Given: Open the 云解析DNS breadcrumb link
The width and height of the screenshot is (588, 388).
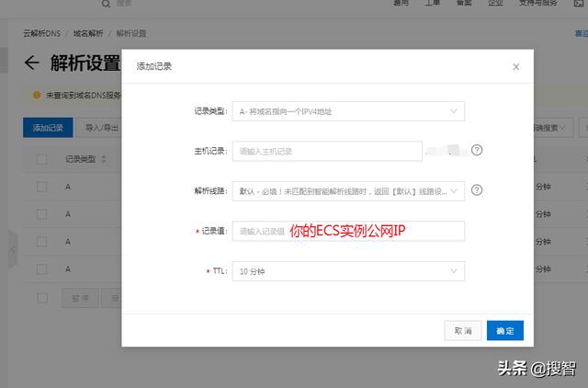Looking at the screenshot, I should (x=41, y=33).
